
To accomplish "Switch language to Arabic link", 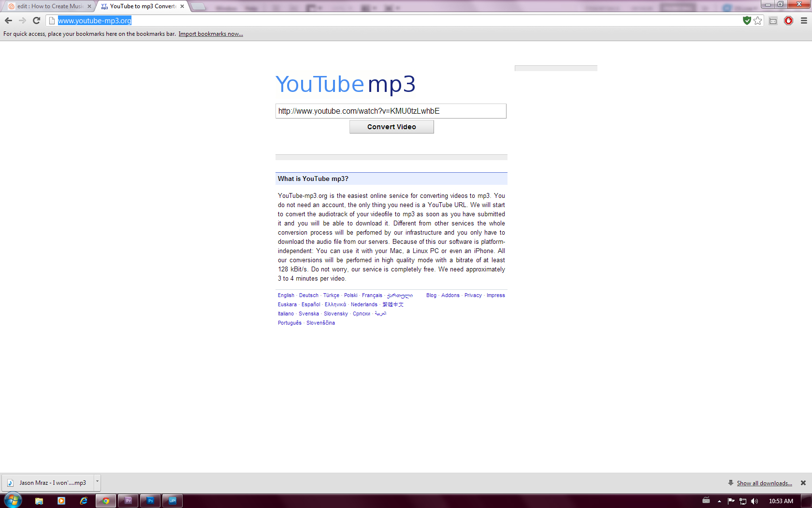I will (380, 314).
